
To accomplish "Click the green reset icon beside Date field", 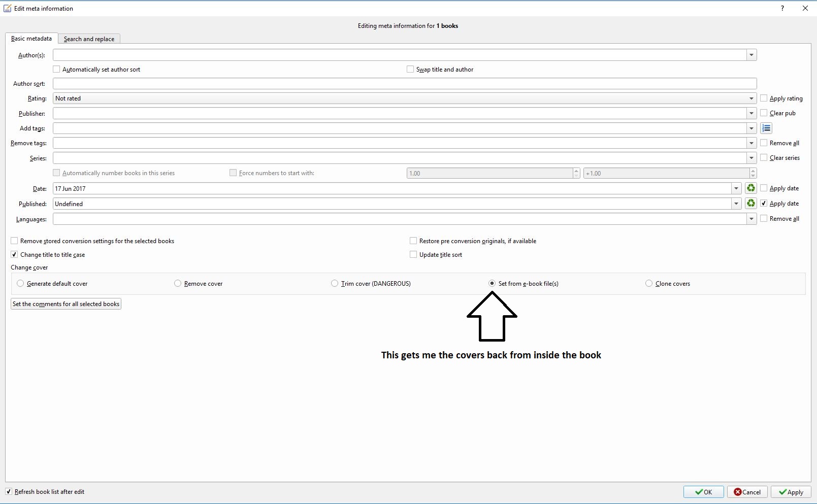I will click(x=751, y=188).
